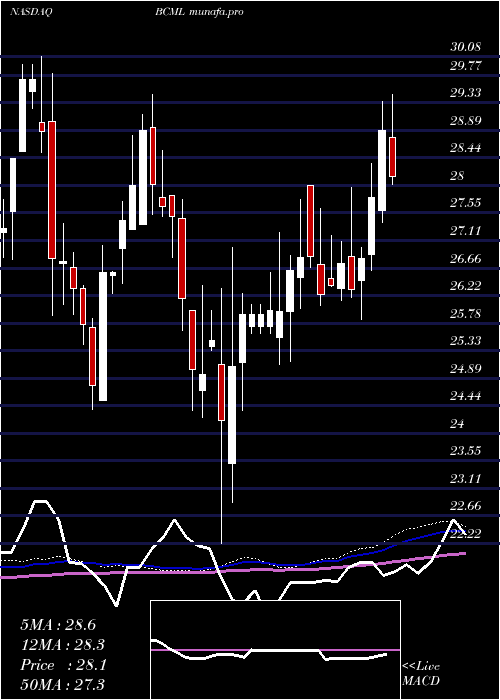500x700 pixels.
Task: Click inside the MACD inset chart
Action: click(275, 650)
